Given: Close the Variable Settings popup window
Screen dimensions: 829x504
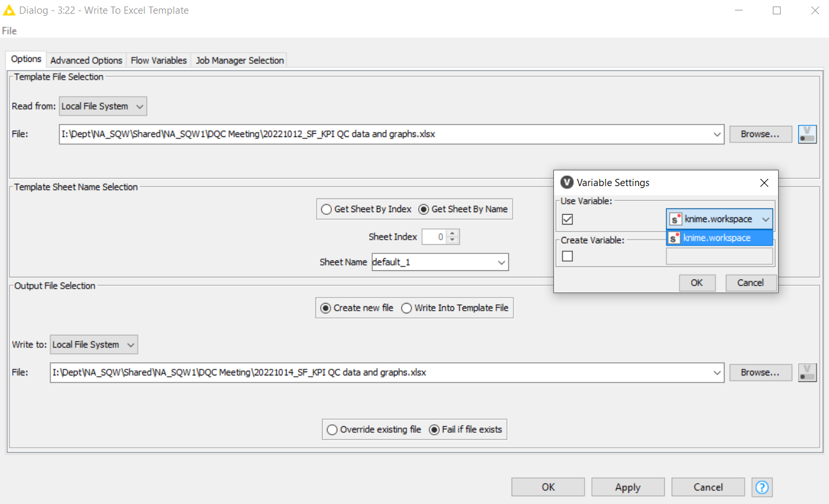Looking at the screenshot, I should pos(764,183).
